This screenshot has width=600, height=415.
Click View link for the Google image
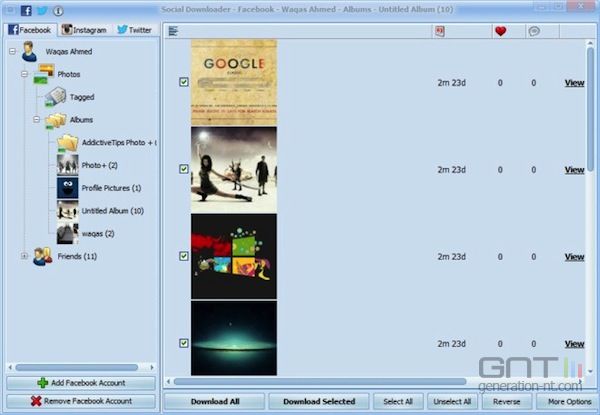(574, 83)
